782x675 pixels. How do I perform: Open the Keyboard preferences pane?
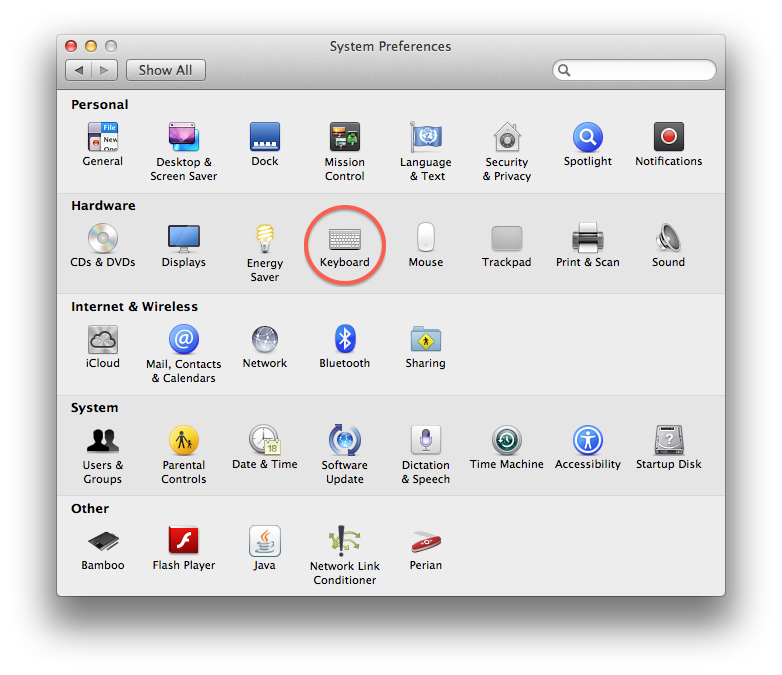344,240
